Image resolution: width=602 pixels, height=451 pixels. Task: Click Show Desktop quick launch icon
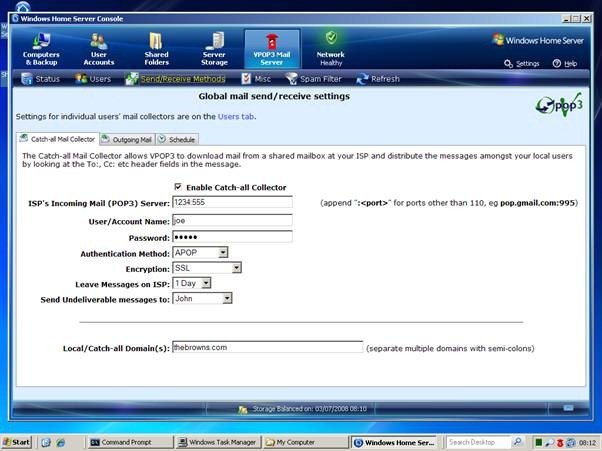(46, 443)
